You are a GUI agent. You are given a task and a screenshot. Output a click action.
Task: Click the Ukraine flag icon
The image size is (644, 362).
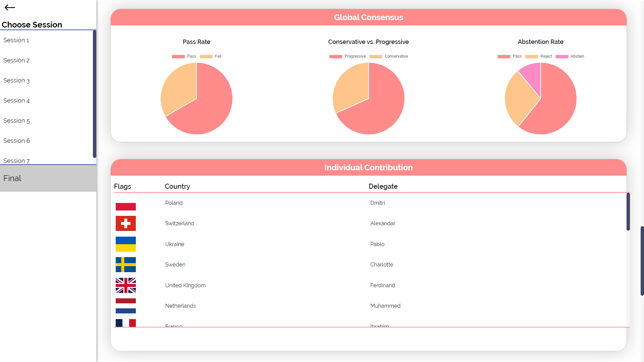coord(125,244)
